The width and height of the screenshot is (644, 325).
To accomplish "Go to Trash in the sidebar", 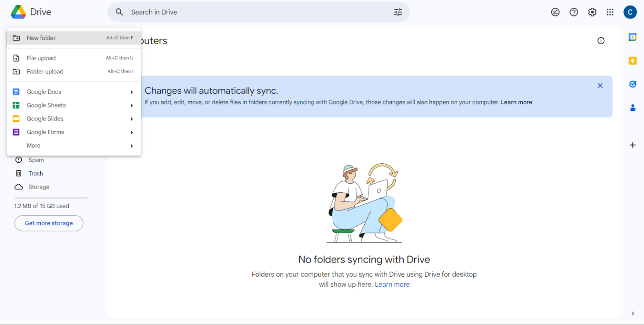I will (36, 173).
